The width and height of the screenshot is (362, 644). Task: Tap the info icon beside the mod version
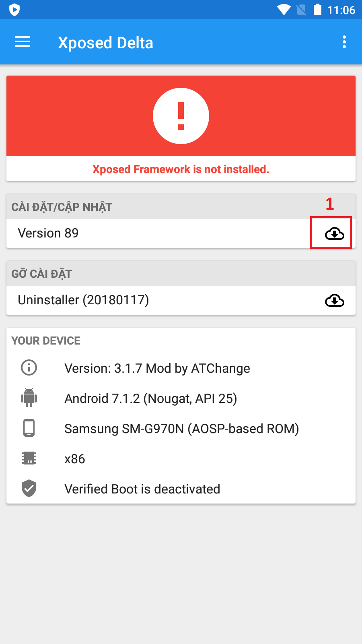(x=29, y=367)
